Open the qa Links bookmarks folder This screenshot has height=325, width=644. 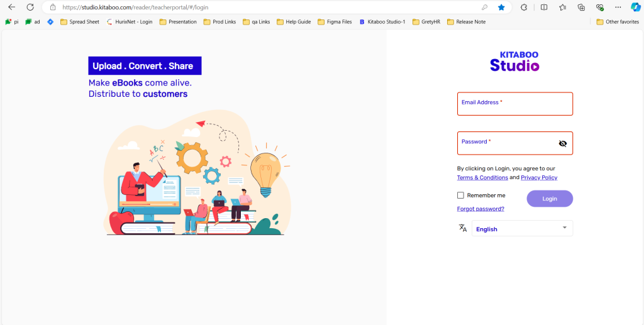pyautogui.click(x=257, y=22)
